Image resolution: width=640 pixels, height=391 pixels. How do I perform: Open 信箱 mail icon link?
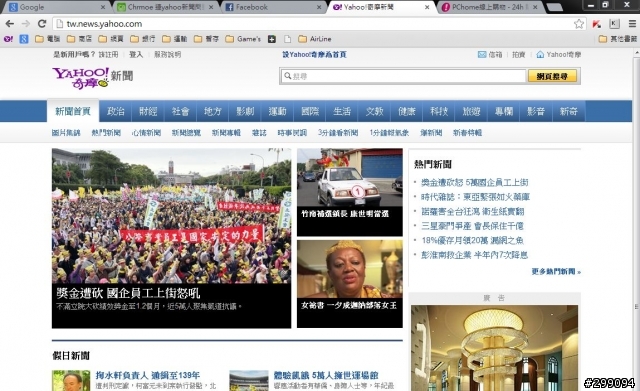coord(490,54)
